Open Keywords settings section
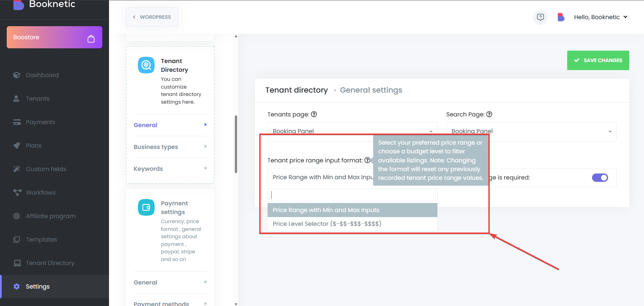Screen dimensions: 644x306 [170, 169]
